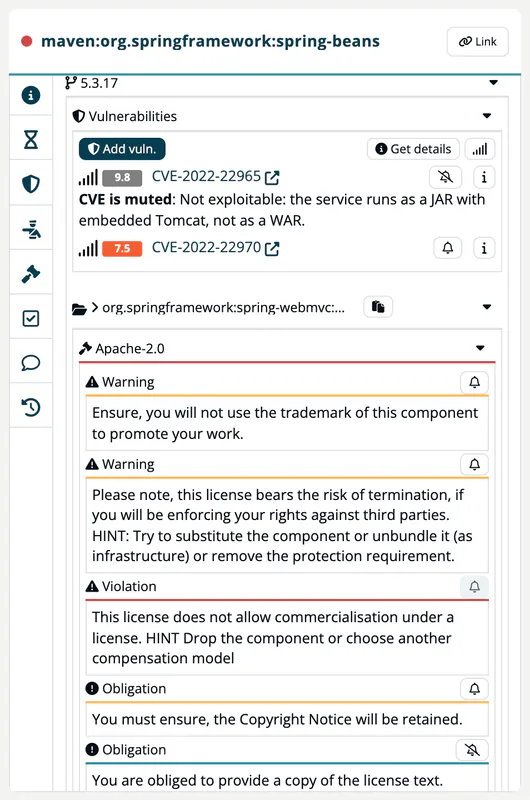
Task: Click the Add vuln. button
Action: coord(122,149)
